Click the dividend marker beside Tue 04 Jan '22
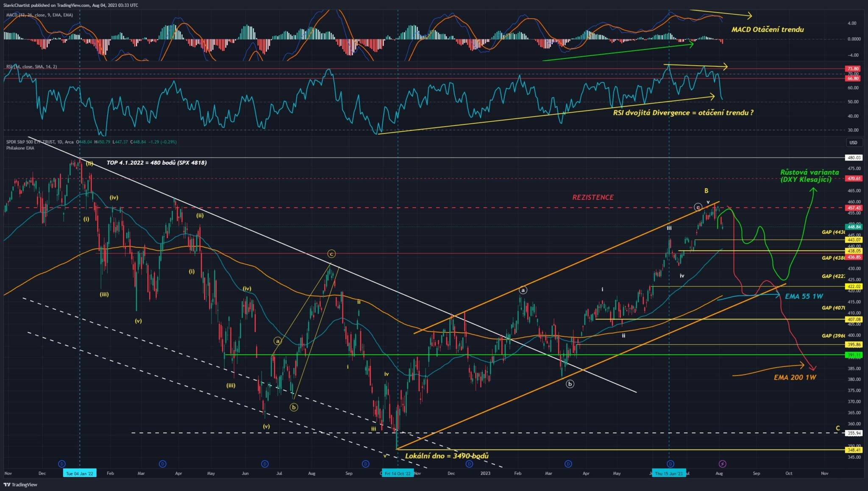 tap(62, 464)
